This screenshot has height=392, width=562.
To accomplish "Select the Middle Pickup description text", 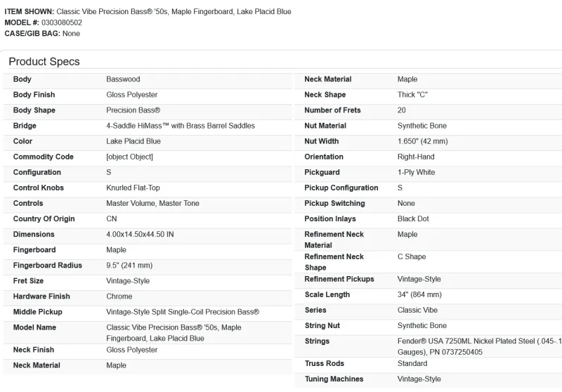I will (x=183, y=311).
